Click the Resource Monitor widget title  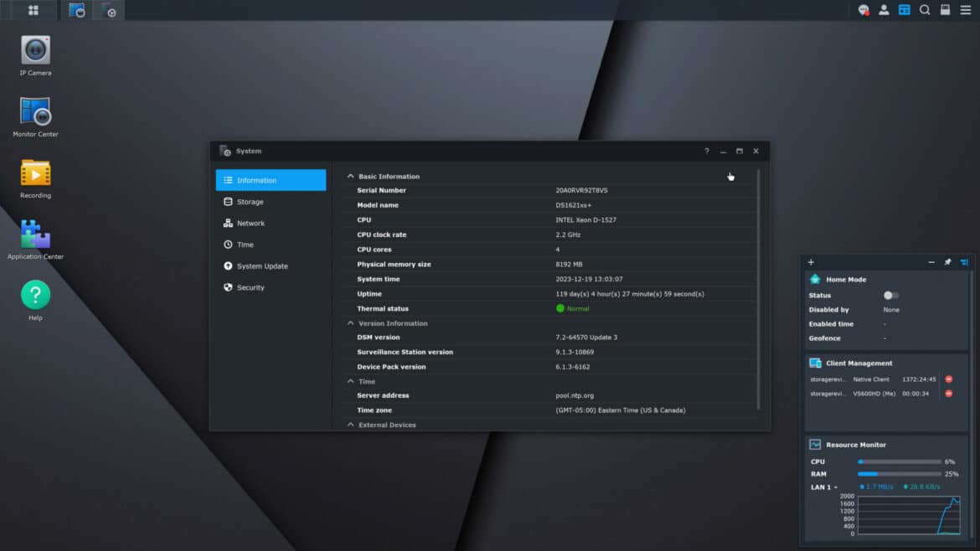856,445
